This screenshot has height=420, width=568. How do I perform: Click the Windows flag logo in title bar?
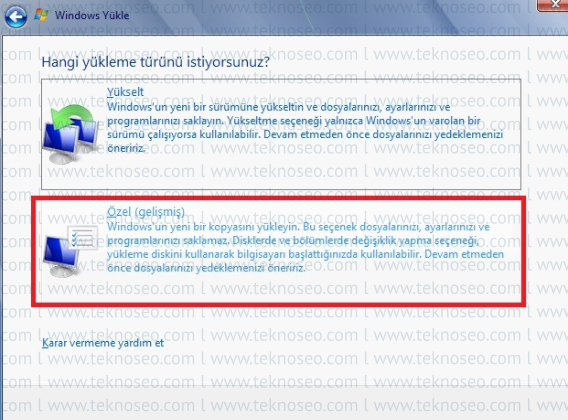click(41, 15)
